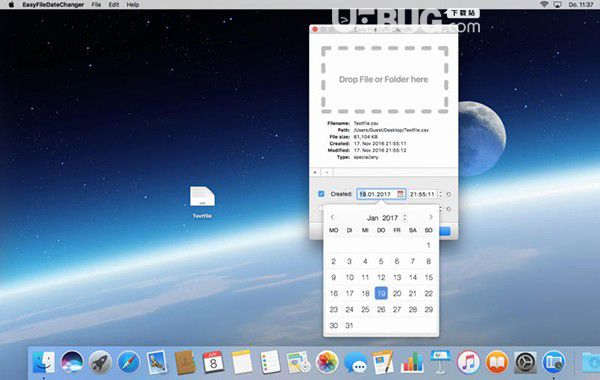Image resolution: width=600 pixels, height=380 pixels.
Task: Click the path text /Users/Guest/Desktop/Textfile.csv
Action: 391,130
